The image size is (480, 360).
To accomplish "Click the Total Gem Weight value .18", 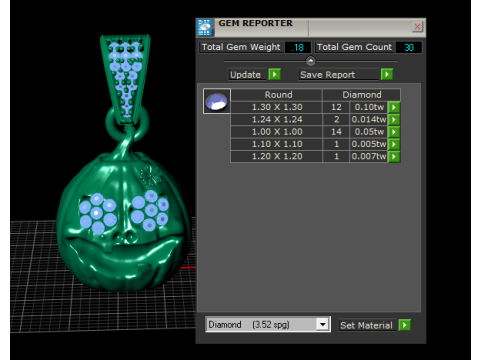I will [298, 47].
